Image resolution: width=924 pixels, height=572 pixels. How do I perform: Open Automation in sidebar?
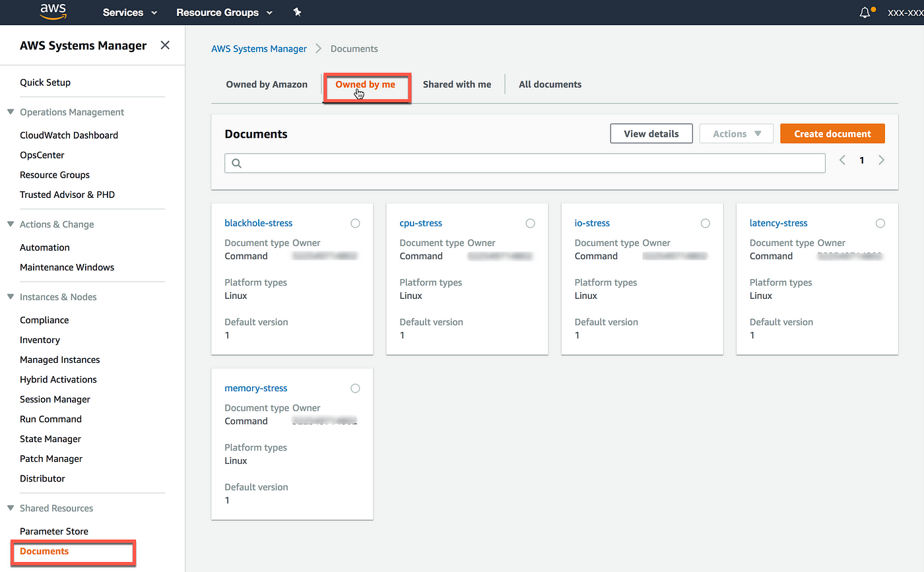[44, 247]
